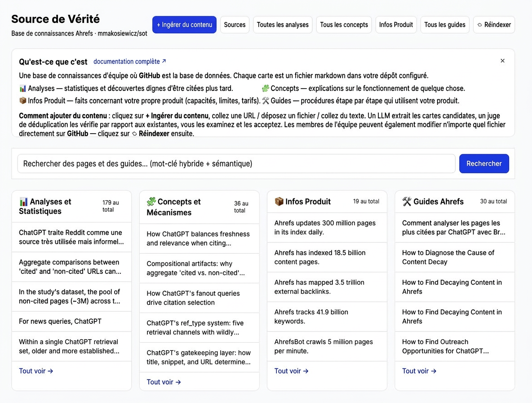Click the clover icon in the Concepts card header
Image resolution: width=532 pixels, height=403 pixels.
coord(151,201)
